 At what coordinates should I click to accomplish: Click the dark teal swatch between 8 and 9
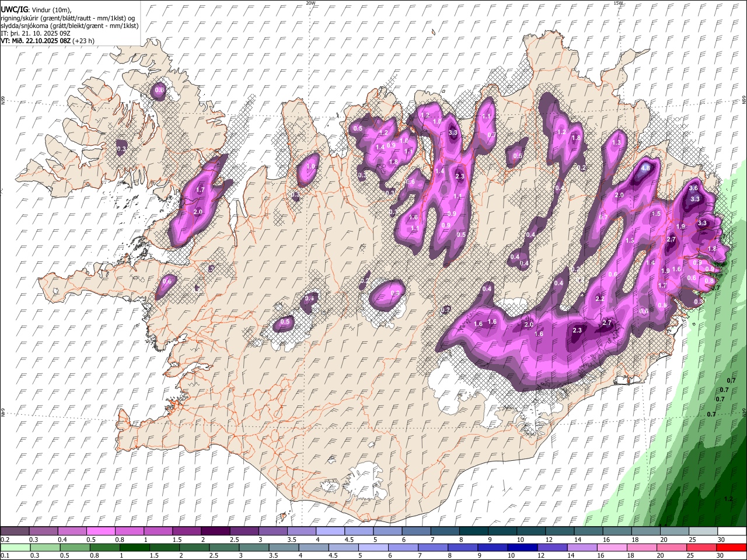(473, 531)
